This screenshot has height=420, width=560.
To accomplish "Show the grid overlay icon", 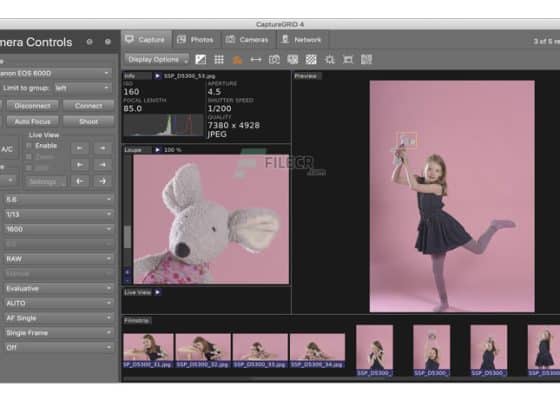I will [219, 60].
